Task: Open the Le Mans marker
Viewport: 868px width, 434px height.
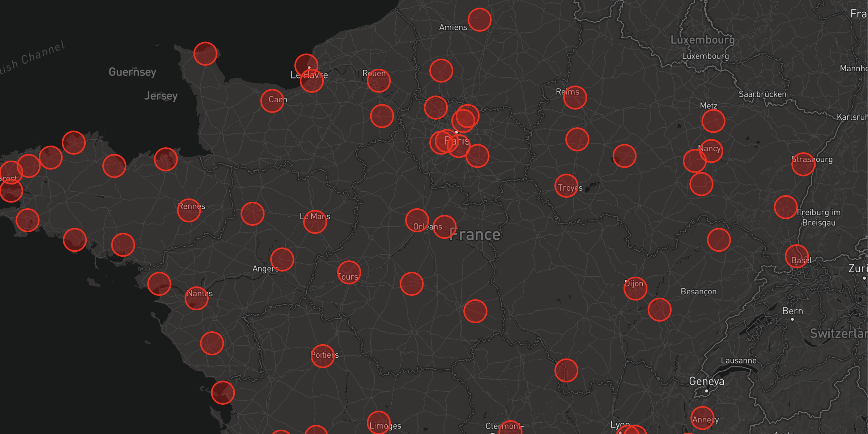Action: (315, 222)
